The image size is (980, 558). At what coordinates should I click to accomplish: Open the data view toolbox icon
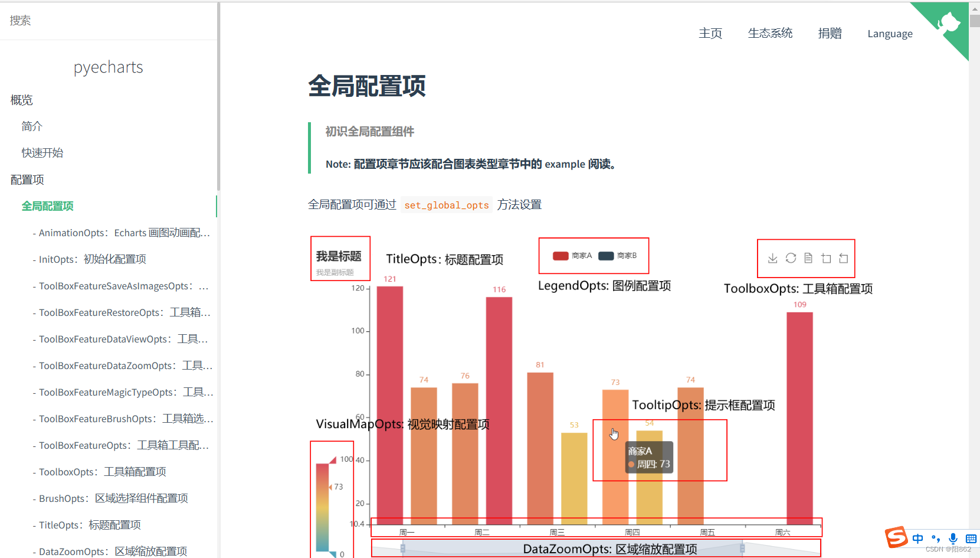[x=808, y=258]
